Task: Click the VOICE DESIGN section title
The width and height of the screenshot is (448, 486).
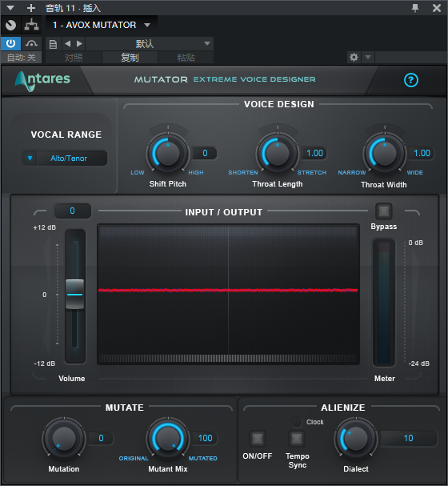Action: tap(279, 104)
